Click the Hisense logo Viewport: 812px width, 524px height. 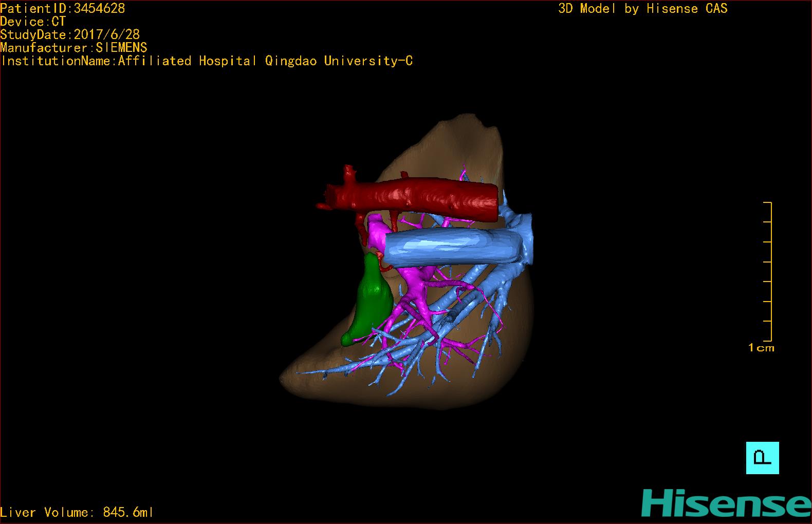[x=726, y=502]
